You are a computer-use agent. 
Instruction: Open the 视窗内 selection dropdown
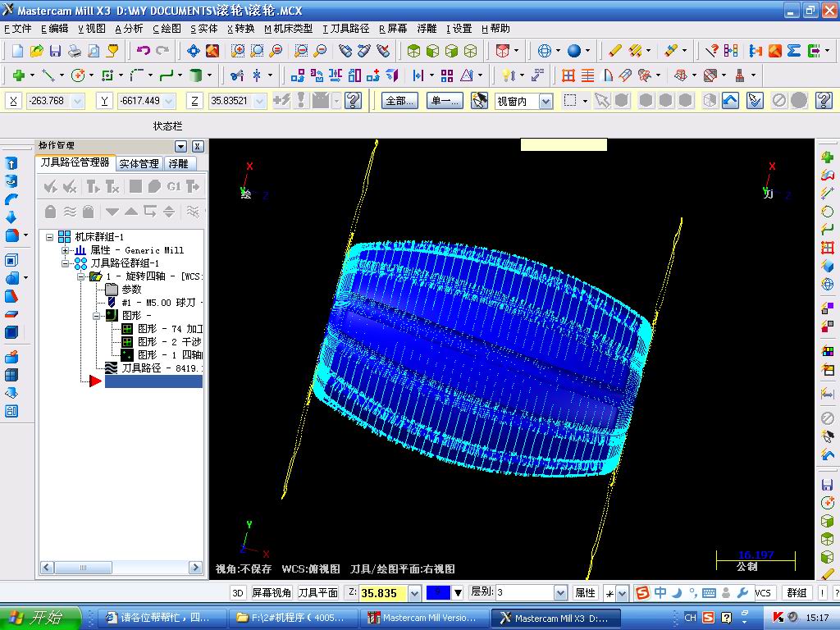[x=545, y=101]
